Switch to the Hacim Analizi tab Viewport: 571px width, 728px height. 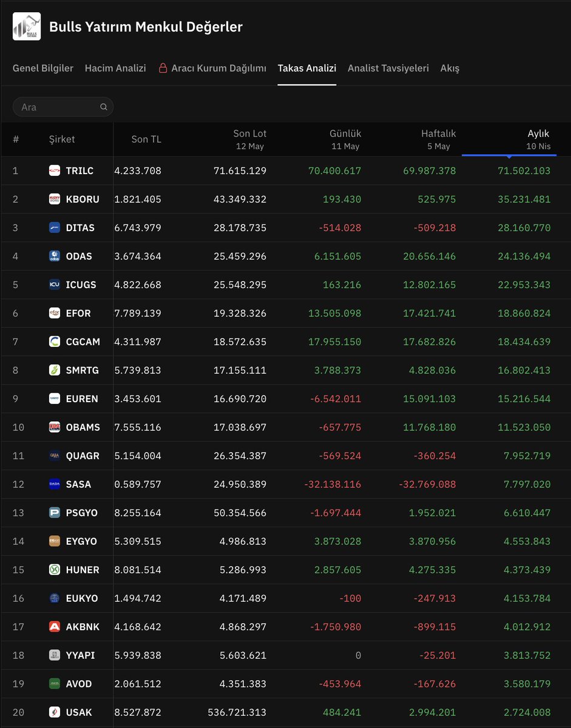pos(115,68)
